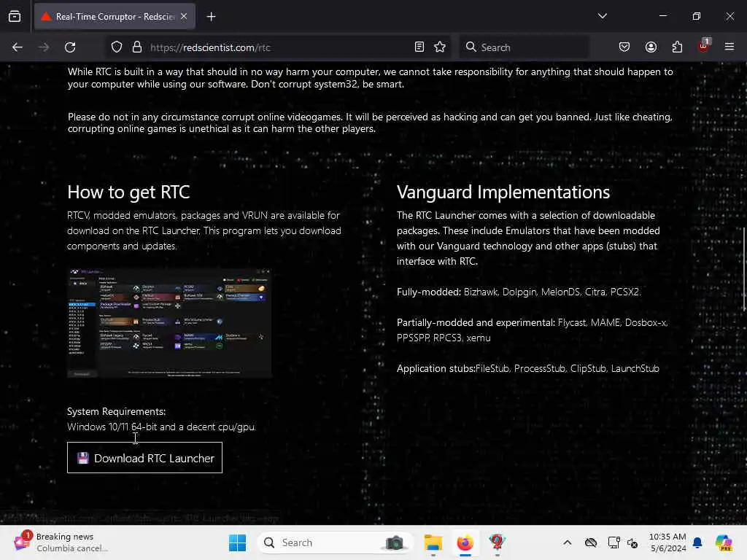This screenshot has height=560, width=747.
Task: Open Save to Pocket icon
Action: (x=624, y=47)
